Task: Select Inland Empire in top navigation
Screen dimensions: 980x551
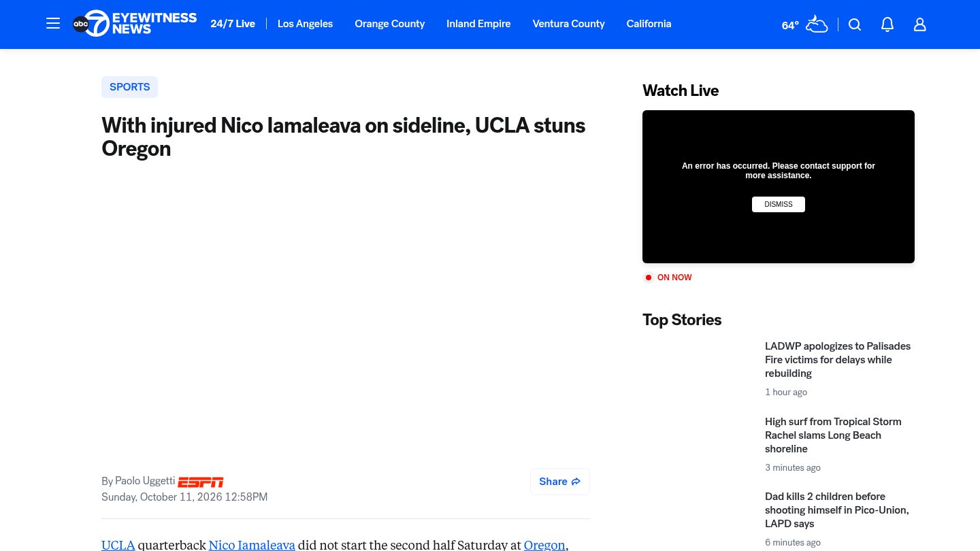Action: [x=478, y=24]
